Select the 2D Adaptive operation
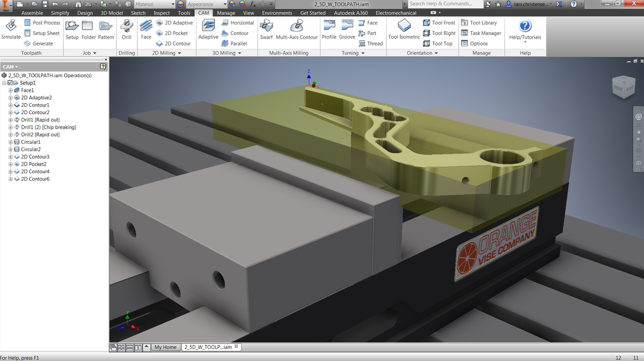This screenshot has width=644, height=361. pos(175,23)
